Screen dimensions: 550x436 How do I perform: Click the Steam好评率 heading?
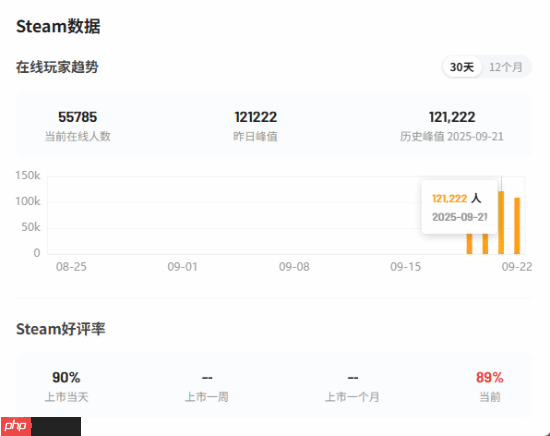[x=60, y=329]
